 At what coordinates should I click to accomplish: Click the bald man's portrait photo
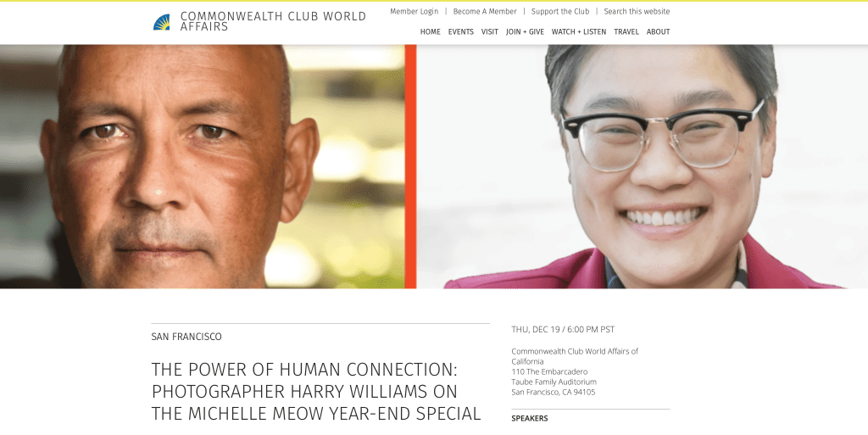coord(202,166)
